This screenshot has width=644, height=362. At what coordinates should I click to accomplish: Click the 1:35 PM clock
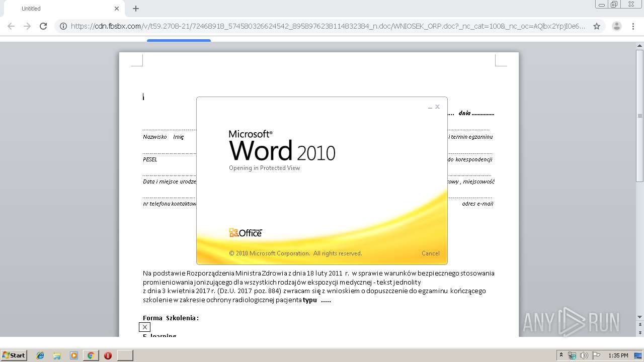(618, 355)
